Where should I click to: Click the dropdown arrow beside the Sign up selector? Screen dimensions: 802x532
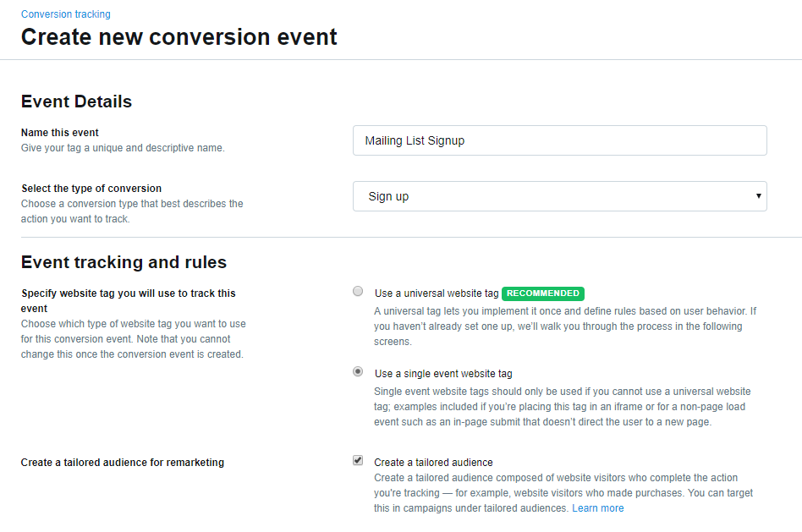coord(758,195)
